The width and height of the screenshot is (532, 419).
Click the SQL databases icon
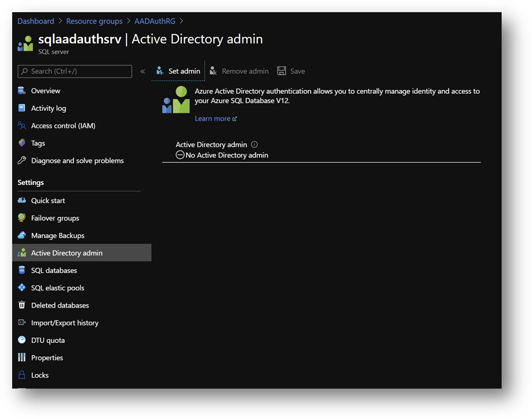(x=22, y=270)
